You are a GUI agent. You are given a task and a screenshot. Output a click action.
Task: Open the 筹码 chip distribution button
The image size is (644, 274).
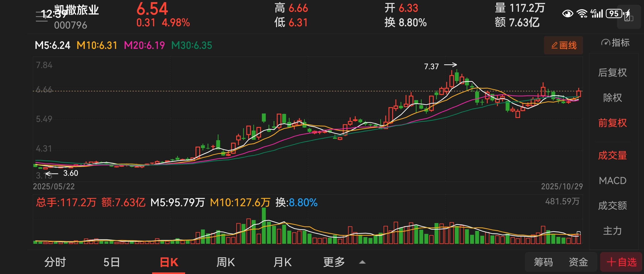(543, 262)
